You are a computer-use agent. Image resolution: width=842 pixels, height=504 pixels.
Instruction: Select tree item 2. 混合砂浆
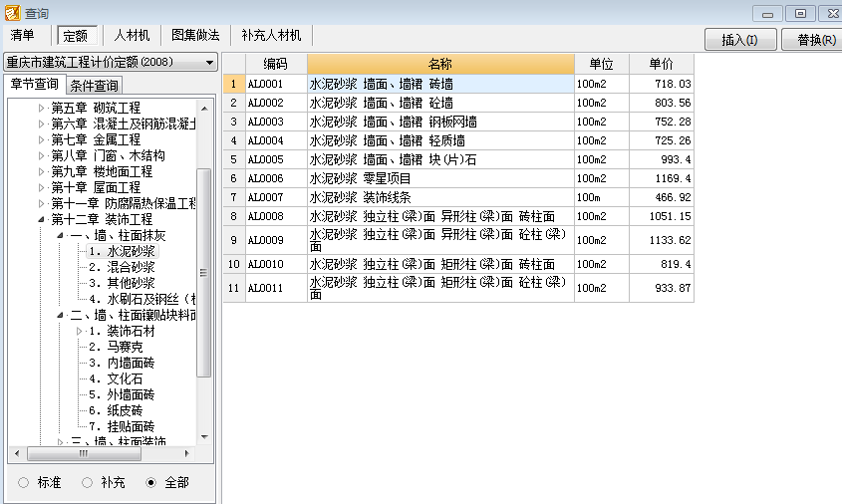122,267
